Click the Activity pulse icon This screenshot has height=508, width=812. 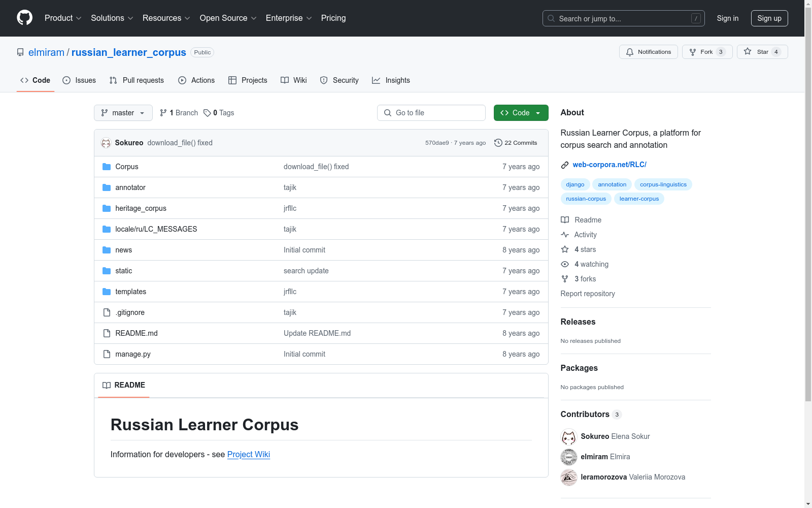coord(565,235)
